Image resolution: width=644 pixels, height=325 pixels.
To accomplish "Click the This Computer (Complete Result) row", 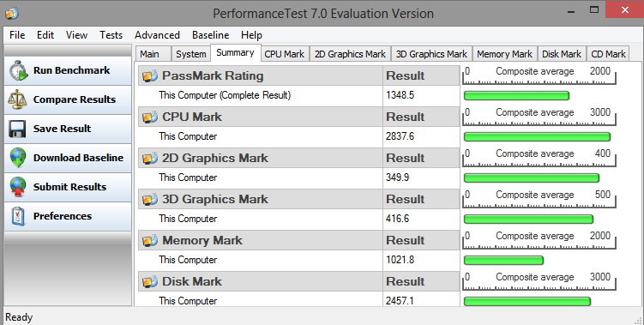I will pos(298,95).
